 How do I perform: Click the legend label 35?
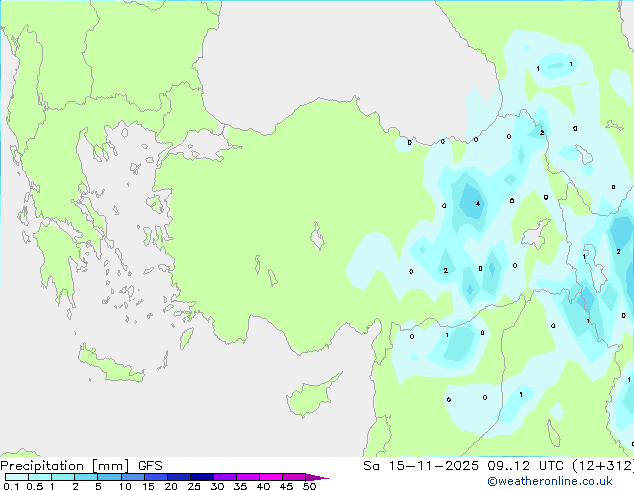point(240,486)
